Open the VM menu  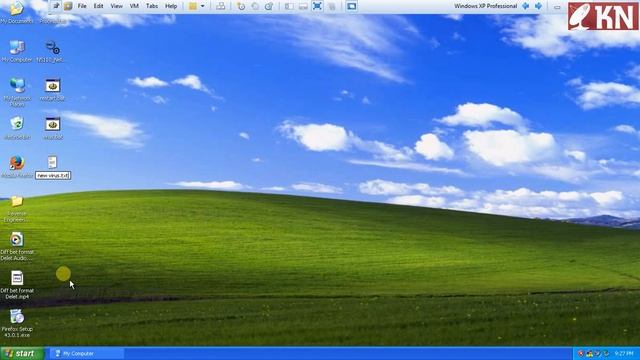point(134,6)
